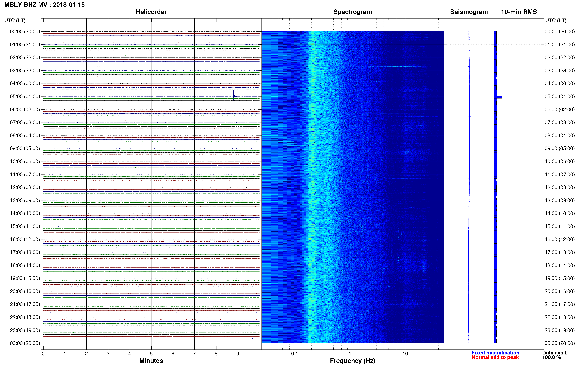Image resolution: width=588 pixels, height=368 pixels.
Task: Click left-axis time label "23:00 (19:00)"
Action: tap(25, 330)
